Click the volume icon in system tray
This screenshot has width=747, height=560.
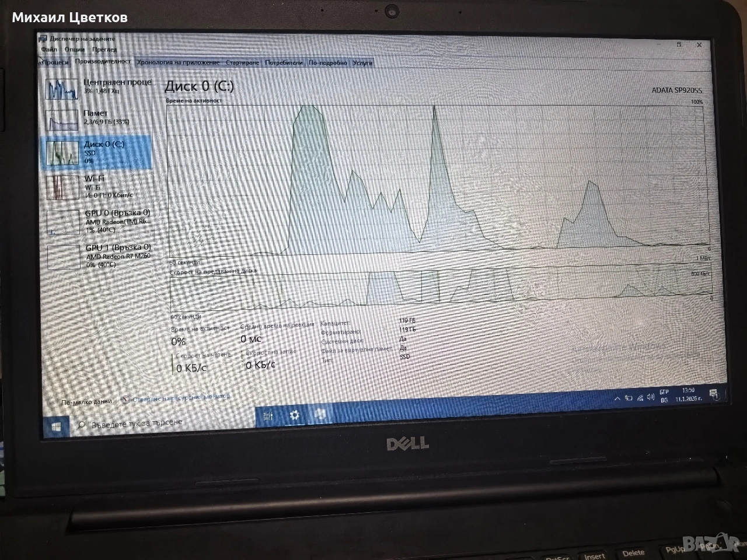651,397
